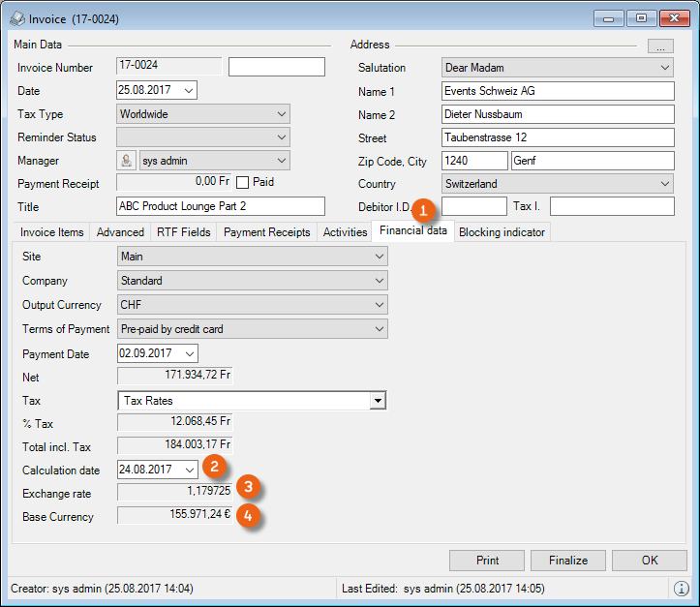Click into the Title text field
This screenshot has width=700, height=607.
pyautogui.click(x=221, y=206)
